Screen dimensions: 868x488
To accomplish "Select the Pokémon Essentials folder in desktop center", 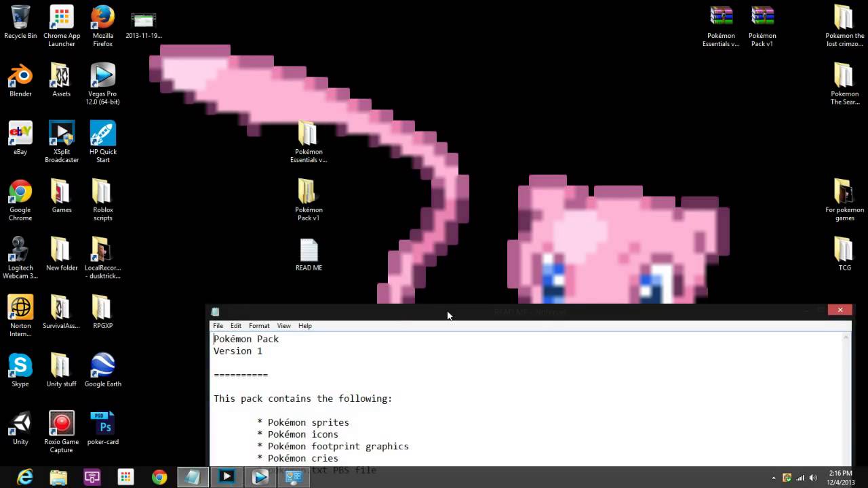I will 309,142.
